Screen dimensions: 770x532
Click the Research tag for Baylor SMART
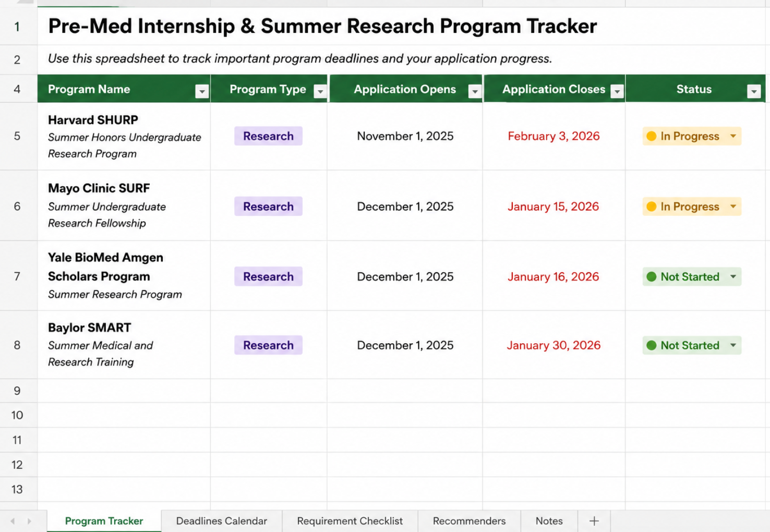pyautogui.click(x=268, y=345)
